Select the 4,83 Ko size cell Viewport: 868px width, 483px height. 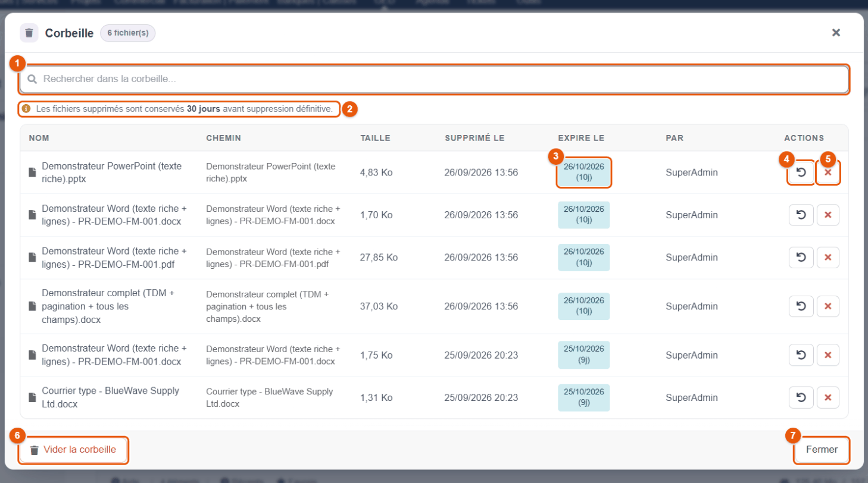pyautogui.click(x=376, y=172)
